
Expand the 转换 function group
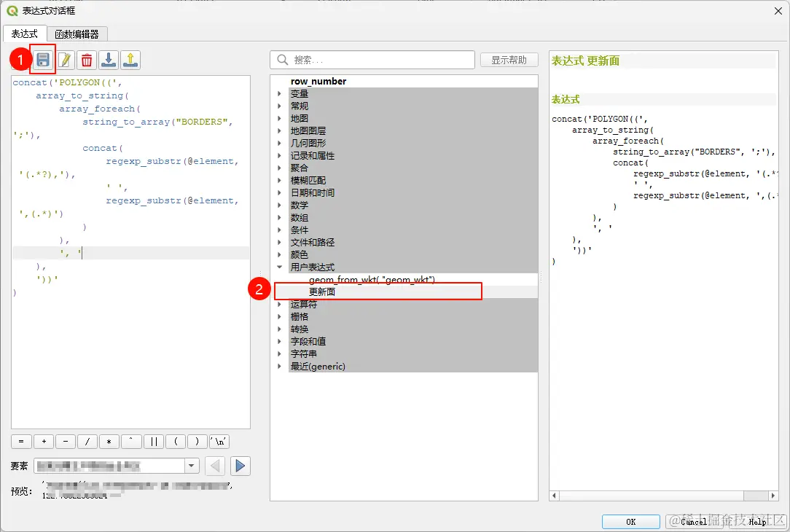[280, 329]
